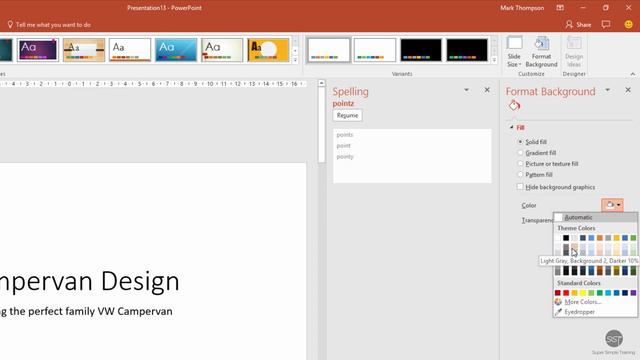The width and height of the screenshot is (640, 360).
Task: Apply the orange circle theme thumbnail
Action: pos(268,50)
